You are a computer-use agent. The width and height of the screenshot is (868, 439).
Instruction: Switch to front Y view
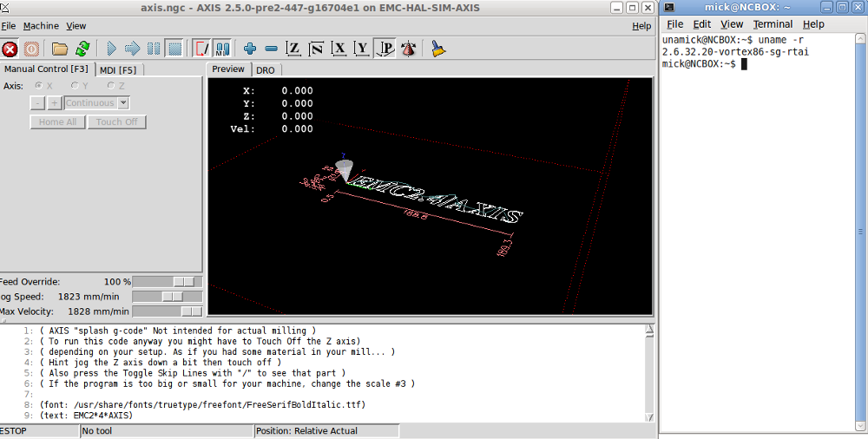(361, 49)
